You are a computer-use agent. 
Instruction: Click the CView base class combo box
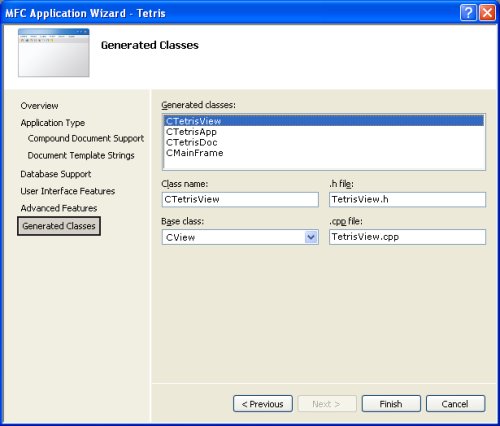(x=240, y=237)
